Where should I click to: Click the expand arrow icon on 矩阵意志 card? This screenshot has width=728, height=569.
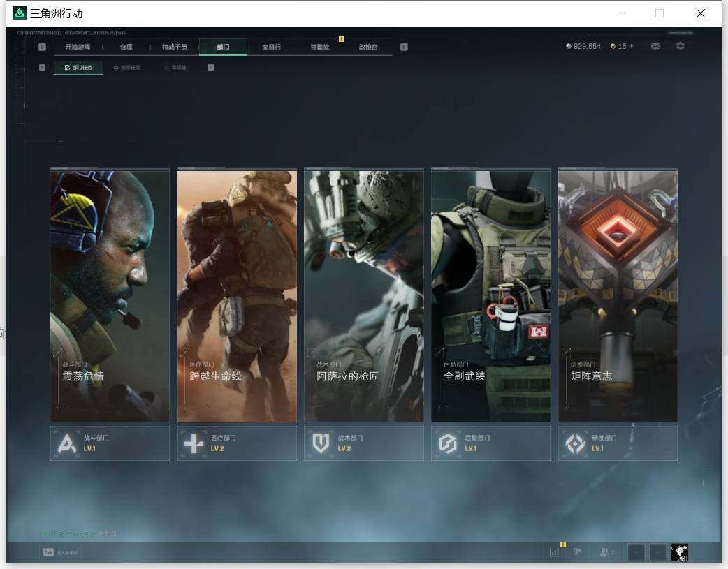click(566, 353)
